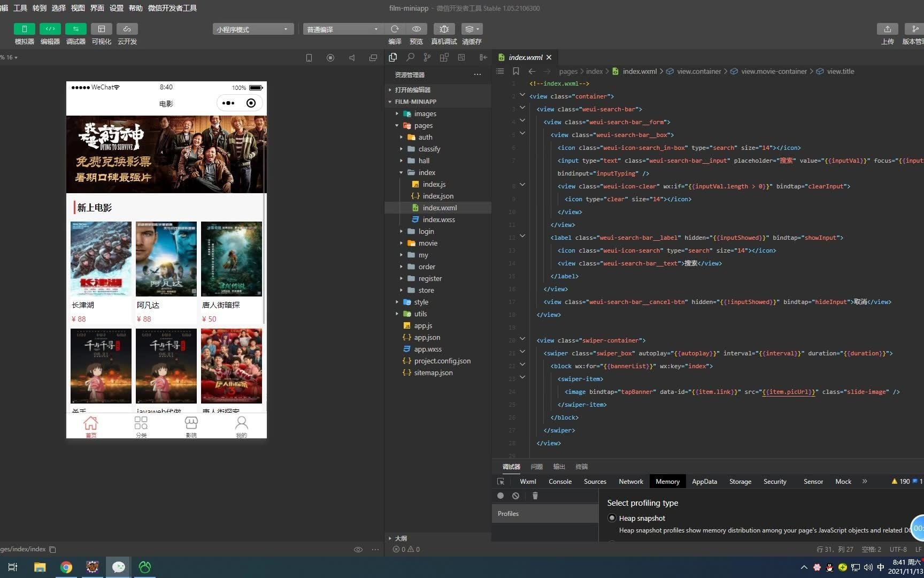Open the explorer files icon
This screenshot has height=578, width=924.
click(393, 57)
